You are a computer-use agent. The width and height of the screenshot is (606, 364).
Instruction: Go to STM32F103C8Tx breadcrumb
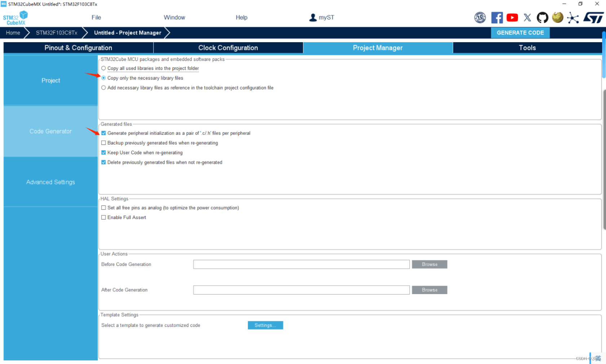tap(57, 32)
